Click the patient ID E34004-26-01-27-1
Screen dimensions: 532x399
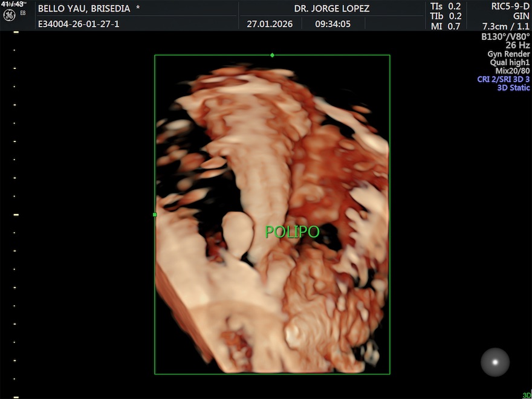click(x=79, y=24)
